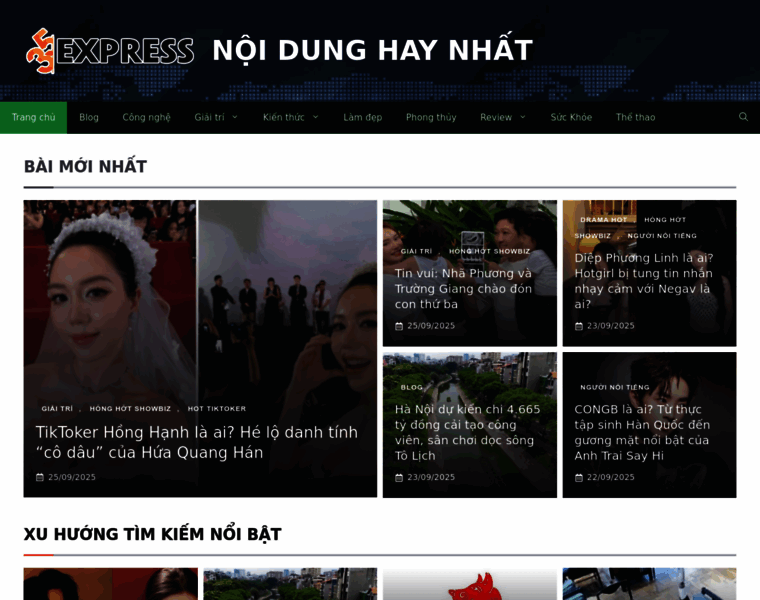Open trending thumbnail with the red pig

pos(470,584)
